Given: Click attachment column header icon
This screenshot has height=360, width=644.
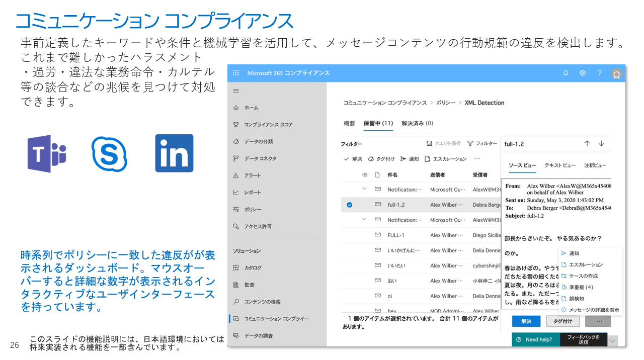Looking at the screenshot, I should (x=377, y=175).
